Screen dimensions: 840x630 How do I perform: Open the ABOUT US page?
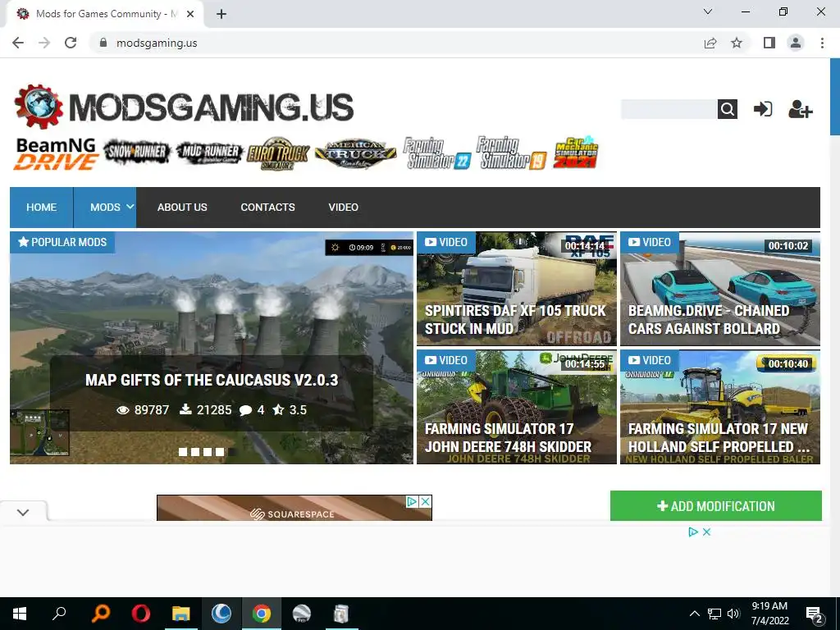click(182, 208)
